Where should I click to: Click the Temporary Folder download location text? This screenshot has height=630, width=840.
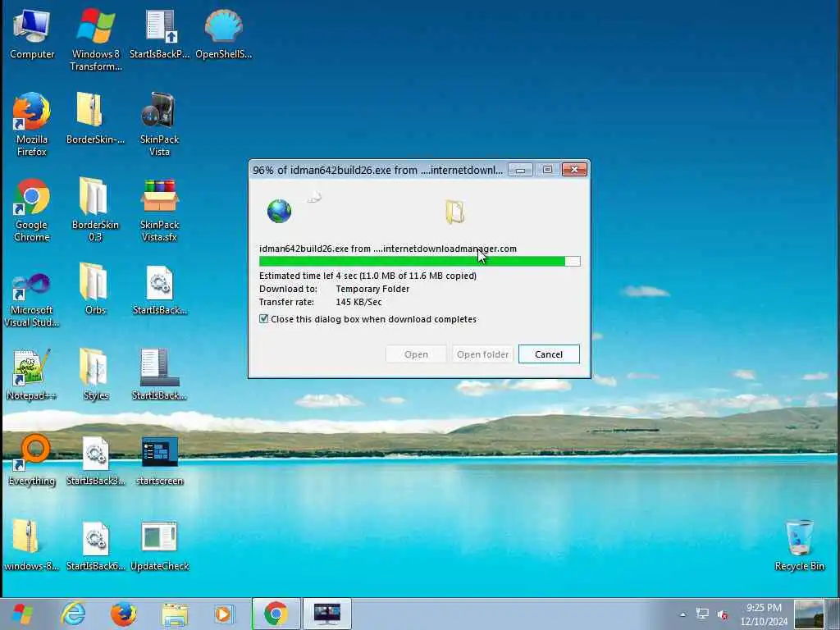pyautogui.click(x=372, y=289)
